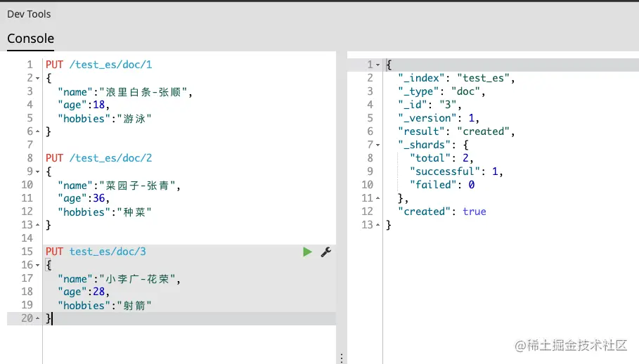Screen dimensions: 639x364
Task: Click the hobbies value 射箭
Action: 134,306
